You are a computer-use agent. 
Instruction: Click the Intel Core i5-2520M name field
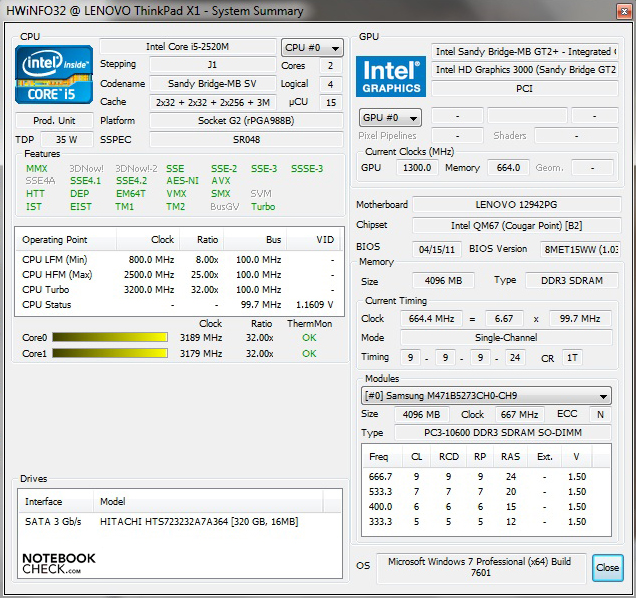click(188, 47)
